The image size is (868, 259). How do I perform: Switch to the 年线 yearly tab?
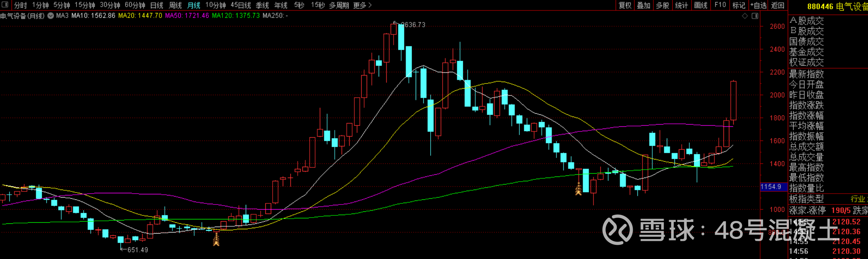coord(281,5)
